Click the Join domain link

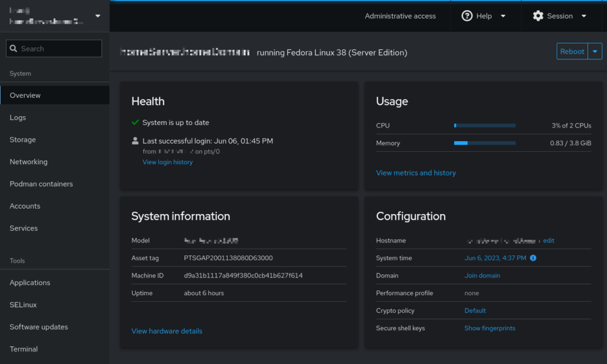[482, 276]
